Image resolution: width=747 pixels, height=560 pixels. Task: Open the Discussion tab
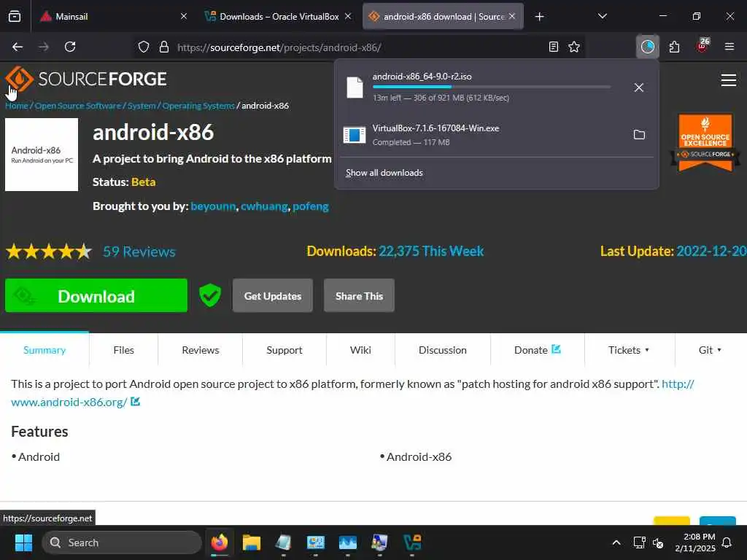click(x=443, y=350)
